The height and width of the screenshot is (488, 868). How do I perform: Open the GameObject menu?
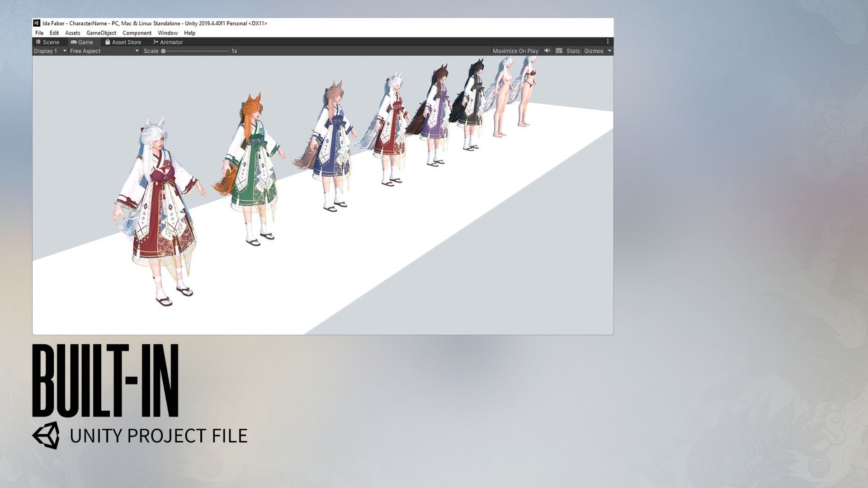tap(101, 33)
